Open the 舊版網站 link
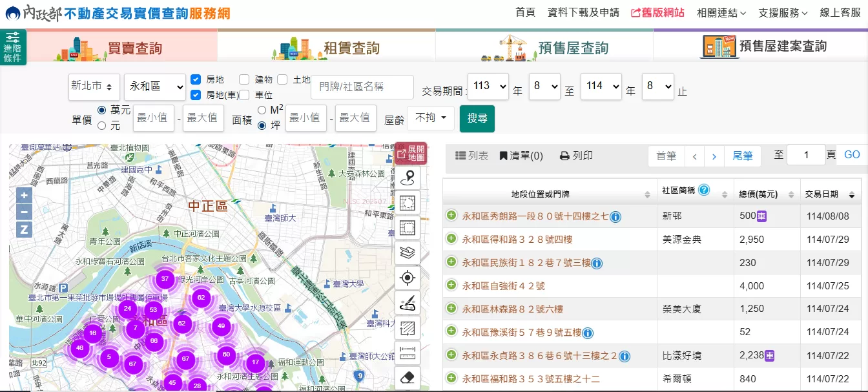The width and height of the screenshot is (868, 392). tap(657, 13)
